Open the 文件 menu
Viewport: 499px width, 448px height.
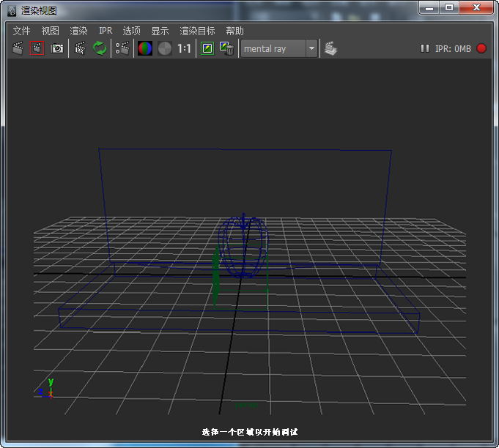click(x=21, y=31)
